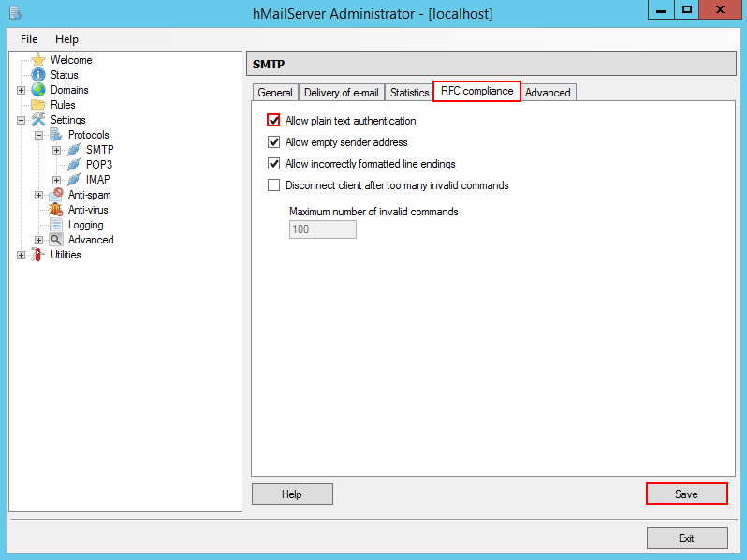Select Protocols in the tree
This screenshot has height=560, width=747.
click(x=89, y=135)
